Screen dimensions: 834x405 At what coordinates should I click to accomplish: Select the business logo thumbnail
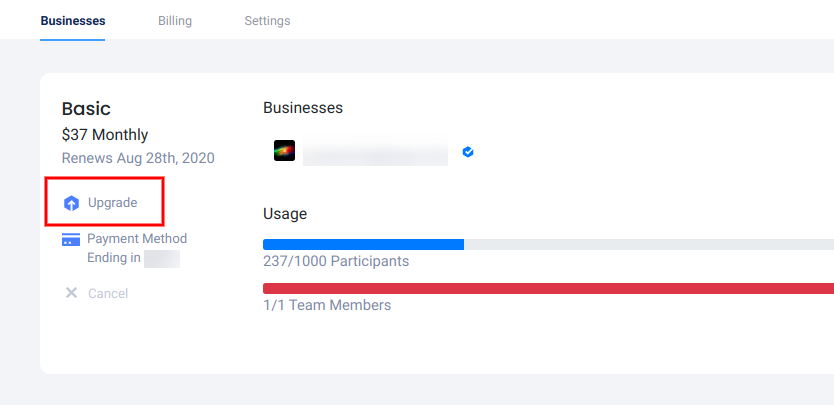tap(284, 151)
